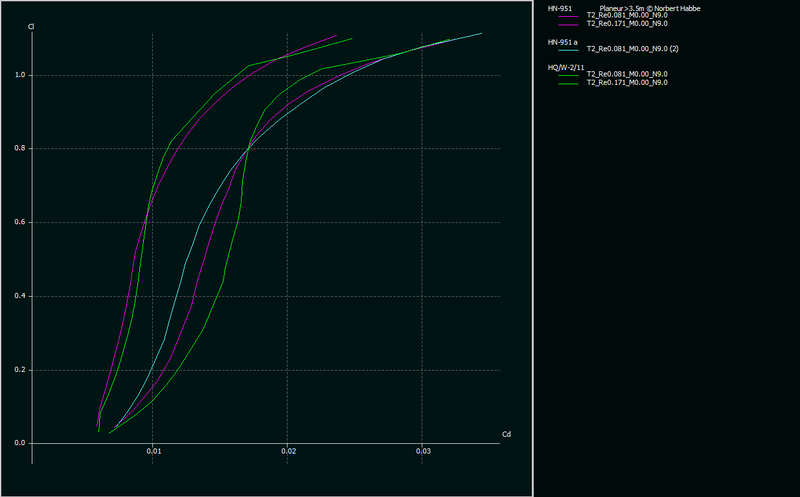Click HN-951 polar label T2_Re0.081_M0.00_N9.0
Viewport: 800px width, 497px height.
(626, 16)
